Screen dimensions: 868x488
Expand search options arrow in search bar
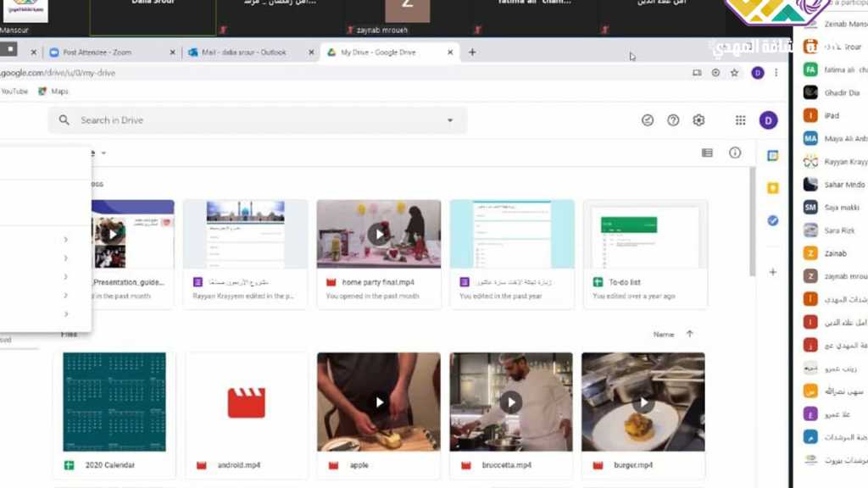pos(450,120)
